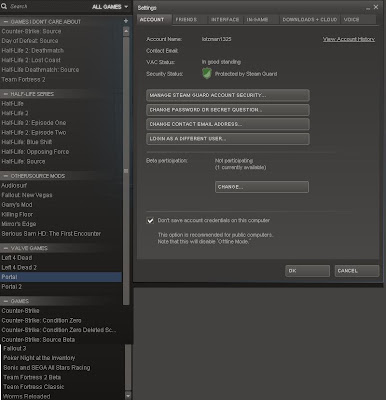This screenshot has width=386, height=400.
Task: Click the games list scrollbar up arrow
Action: [126, 31]
